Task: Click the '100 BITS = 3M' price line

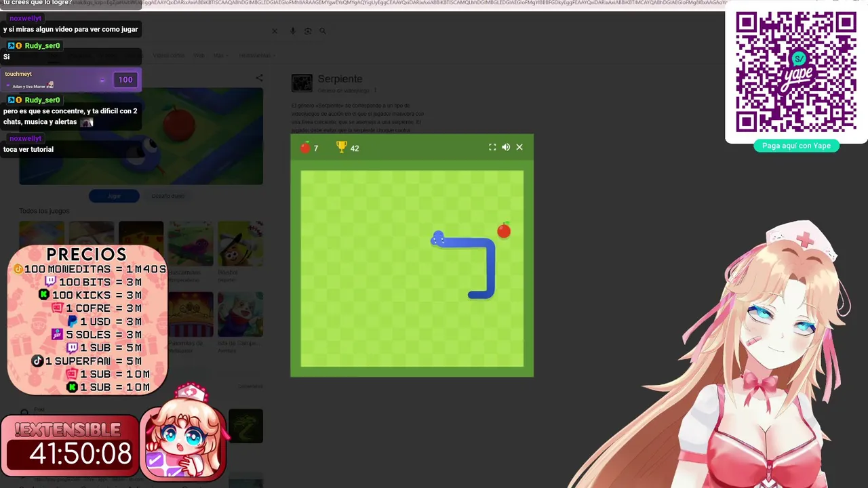Action: coord(93,282)
